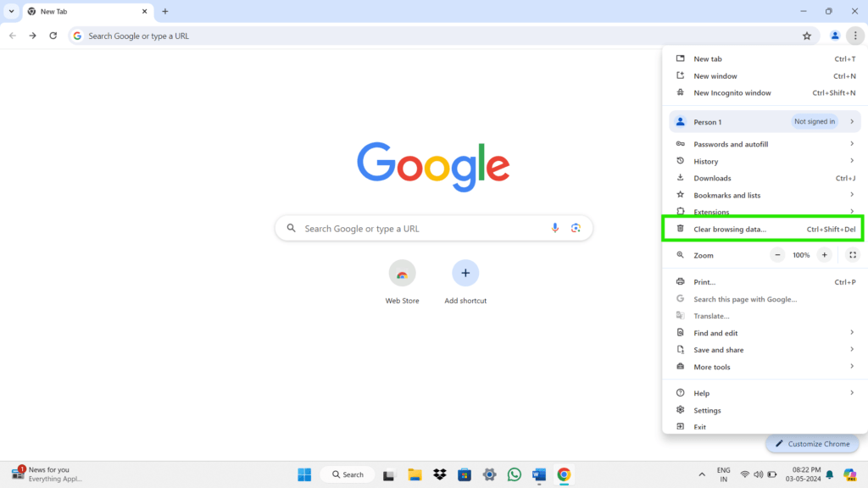Open the volume speaker tray icon
Screen dimensions: 868x488
(x=759, y=474)
